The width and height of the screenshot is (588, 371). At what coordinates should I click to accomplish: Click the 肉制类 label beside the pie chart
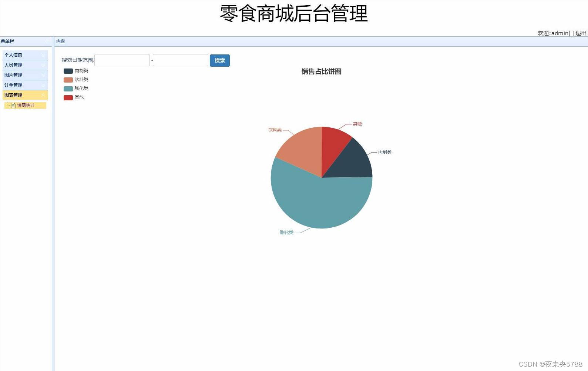pyautogui.click(x=385, y=152)
